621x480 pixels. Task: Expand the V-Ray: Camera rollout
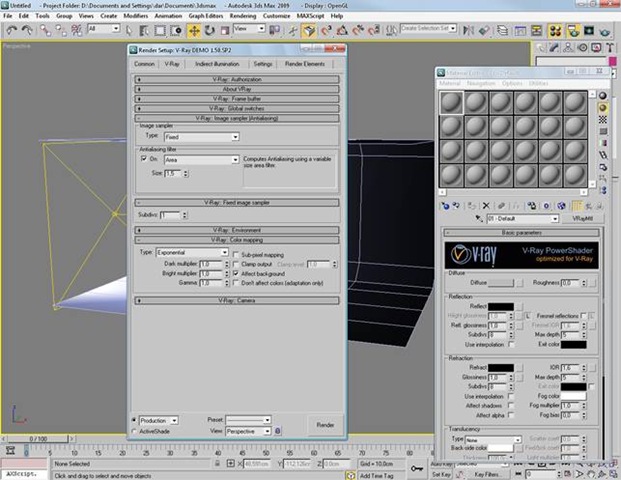click(239, 299)
